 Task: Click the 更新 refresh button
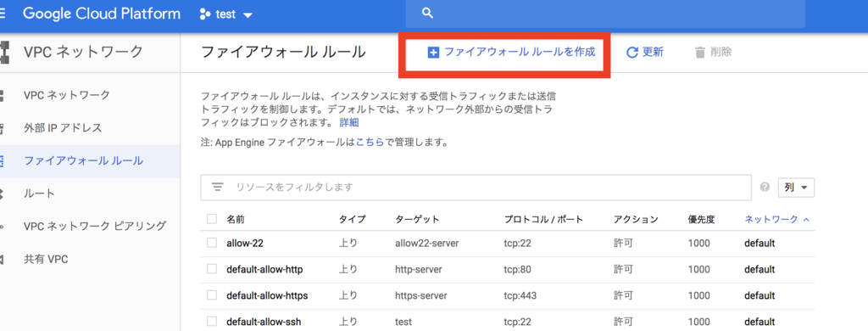pyautogui.click(x=644, y=52)
